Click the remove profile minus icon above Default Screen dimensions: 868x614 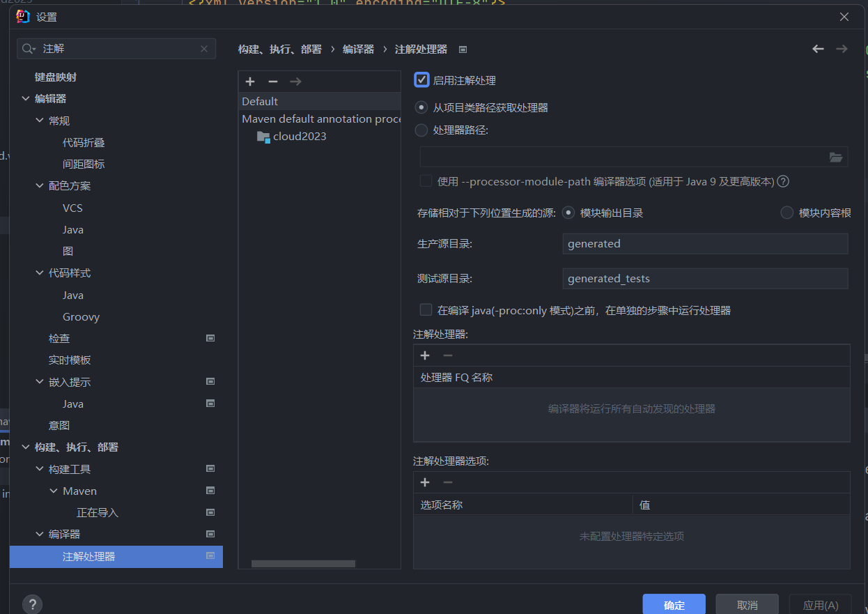click(273, 82)
